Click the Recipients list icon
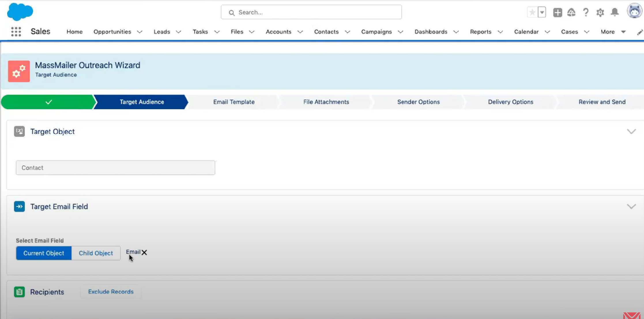 click(x=19, y=292)
